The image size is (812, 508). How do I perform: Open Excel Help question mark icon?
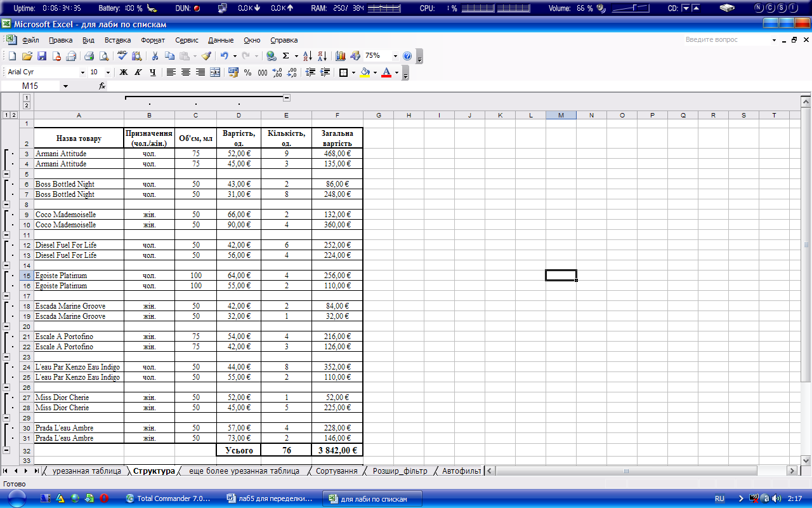407,56
